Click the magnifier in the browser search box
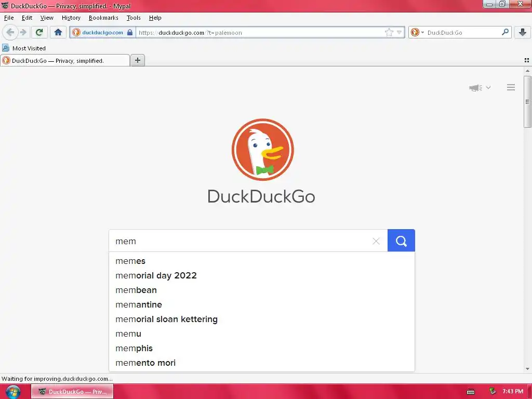Viewport: 532px width, 399px height. pos(505,32)
